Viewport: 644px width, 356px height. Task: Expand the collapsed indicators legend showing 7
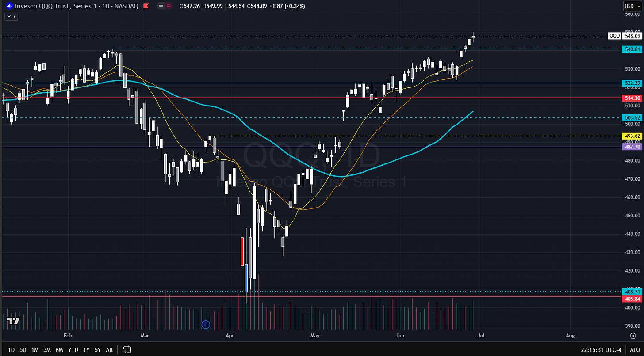tap(11, 16)
